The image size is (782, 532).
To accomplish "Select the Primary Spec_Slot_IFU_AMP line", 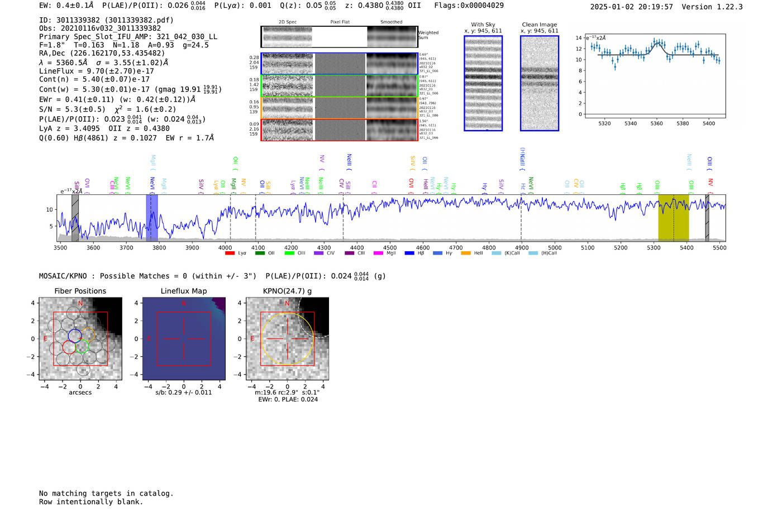I will click(128, 37).
